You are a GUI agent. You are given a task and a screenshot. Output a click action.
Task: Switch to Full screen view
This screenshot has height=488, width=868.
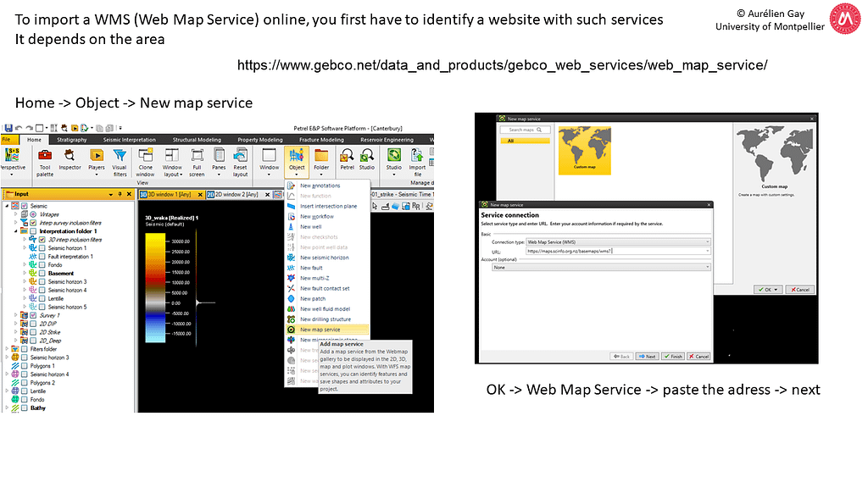pyautogui.click(x=197, y=160)
